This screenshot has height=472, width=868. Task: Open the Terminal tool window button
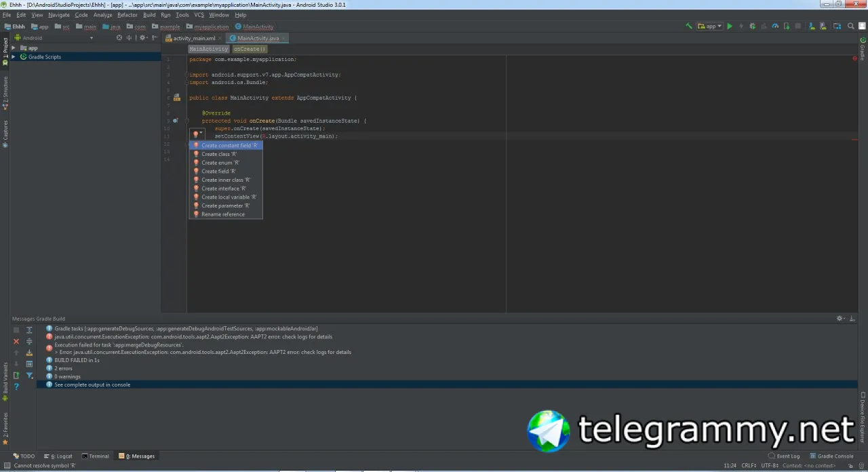(x=95, y=456)
